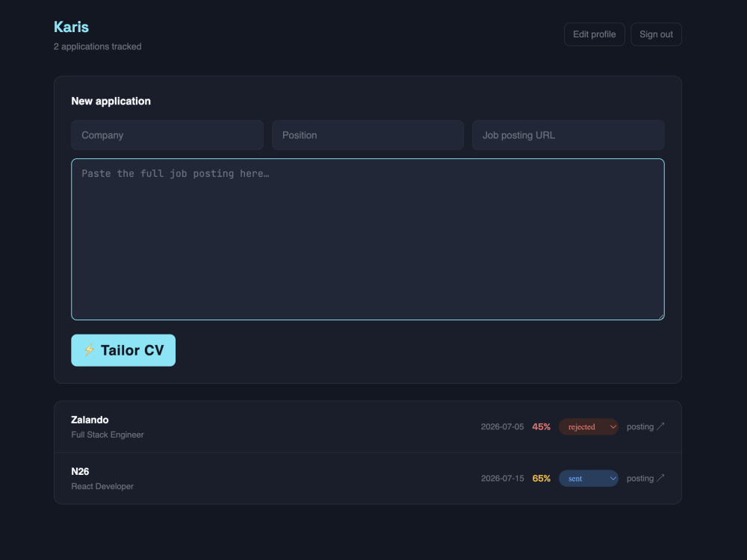This screenshot has width=747, height=560.
Task: Focus the Company input field
Action: click(167, 135)
